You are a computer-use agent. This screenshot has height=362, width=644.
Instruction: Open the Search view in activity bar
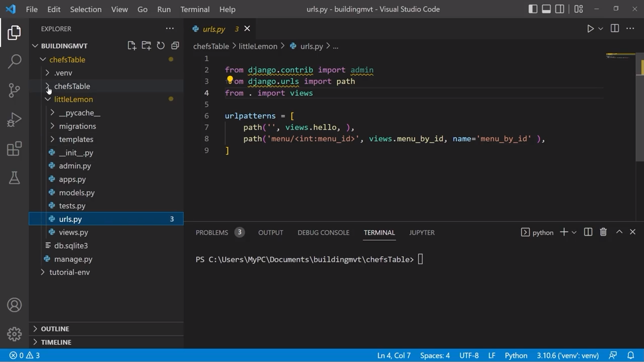tap(14, 61)
